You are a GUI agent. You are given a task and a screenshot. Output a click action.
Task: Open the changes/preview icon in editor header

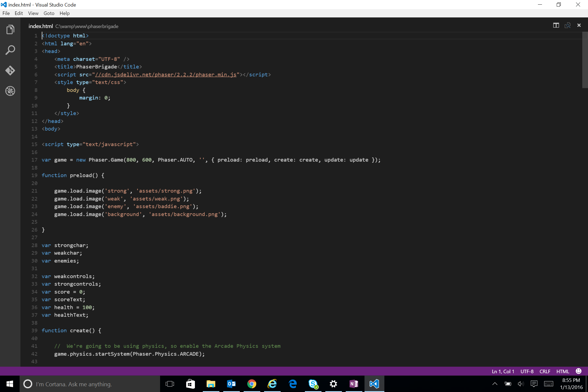coord(568,25)
